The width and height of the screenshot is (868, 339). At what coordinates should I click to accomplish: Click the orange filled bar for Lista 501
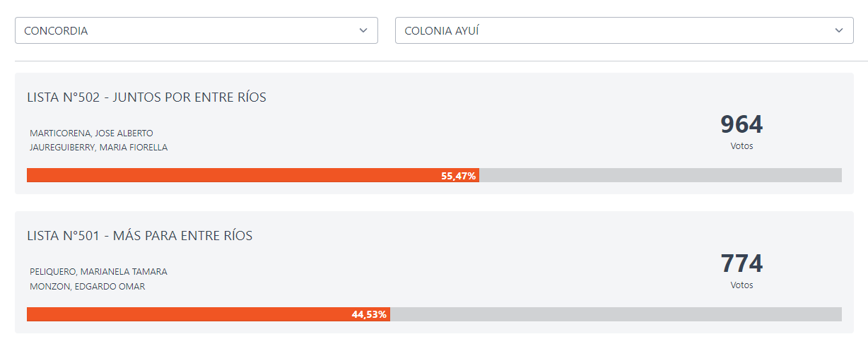coord(189,314)
